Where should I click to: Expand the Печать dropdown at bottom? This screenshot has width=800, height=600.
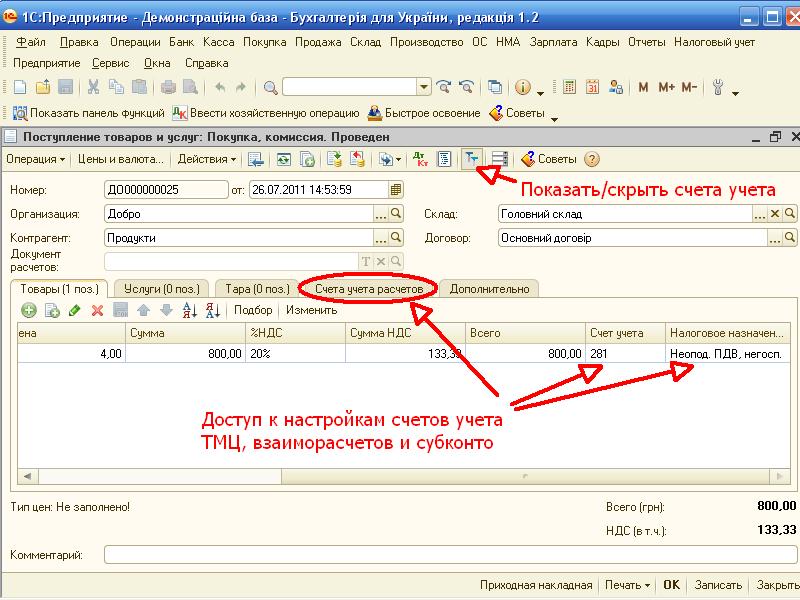[x=627, y=585]
